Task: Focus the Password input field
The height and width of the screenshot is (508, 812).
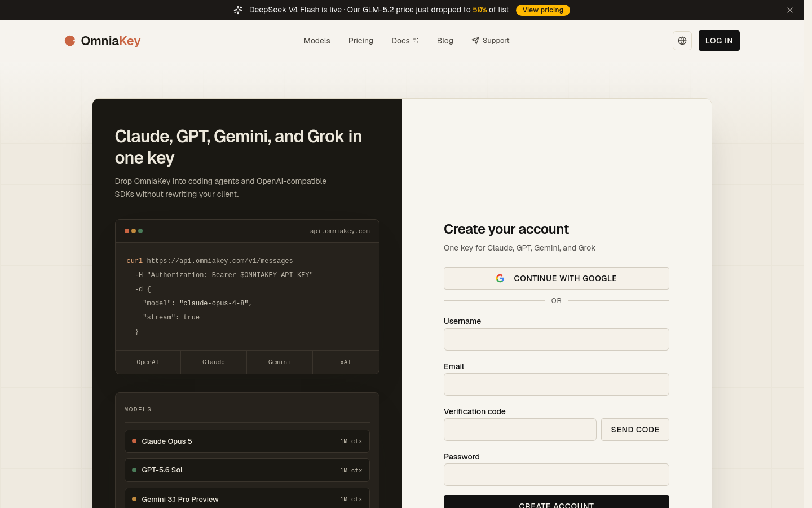Action: [x=557, y=475]
